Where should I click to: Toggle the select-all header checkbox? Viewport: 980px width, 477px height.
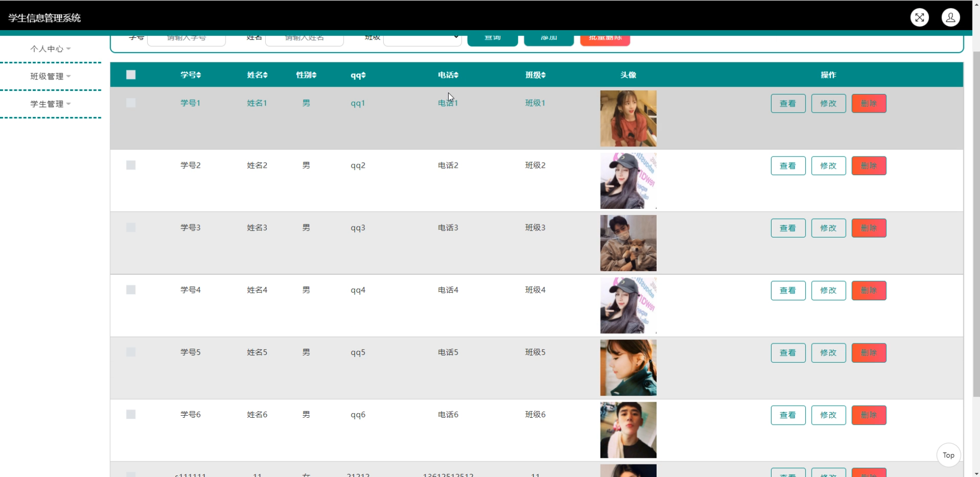point(131,75)
